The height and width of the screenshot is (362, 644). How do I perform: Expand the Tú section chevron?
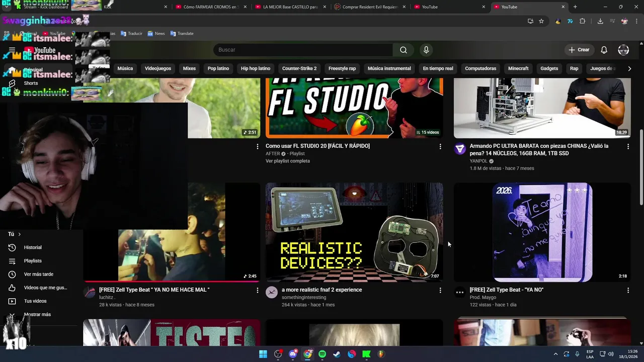[20, 234]
